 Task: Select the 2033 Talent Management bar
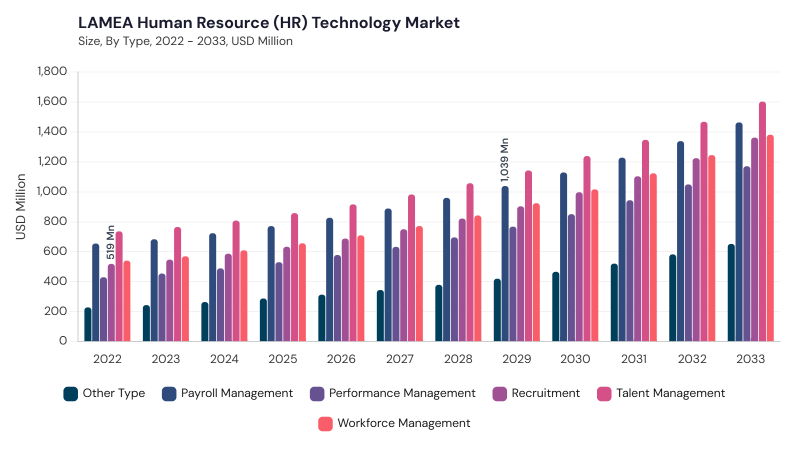pyautogui.click(x=762, y=221)
